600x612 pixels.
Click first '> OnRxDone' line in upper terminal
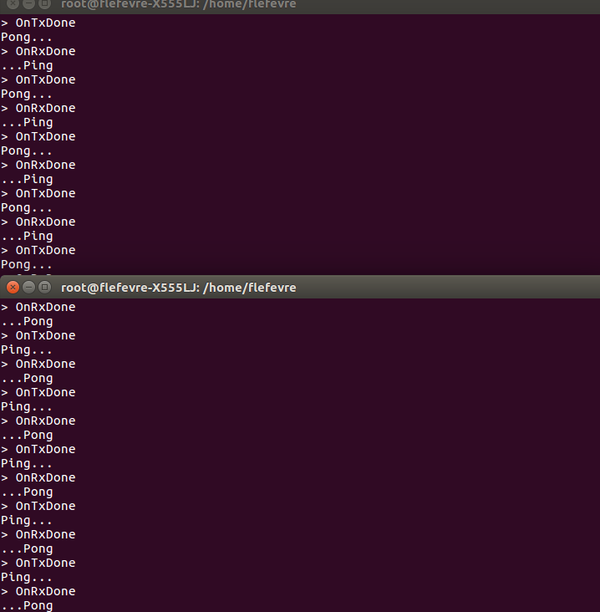38,51
